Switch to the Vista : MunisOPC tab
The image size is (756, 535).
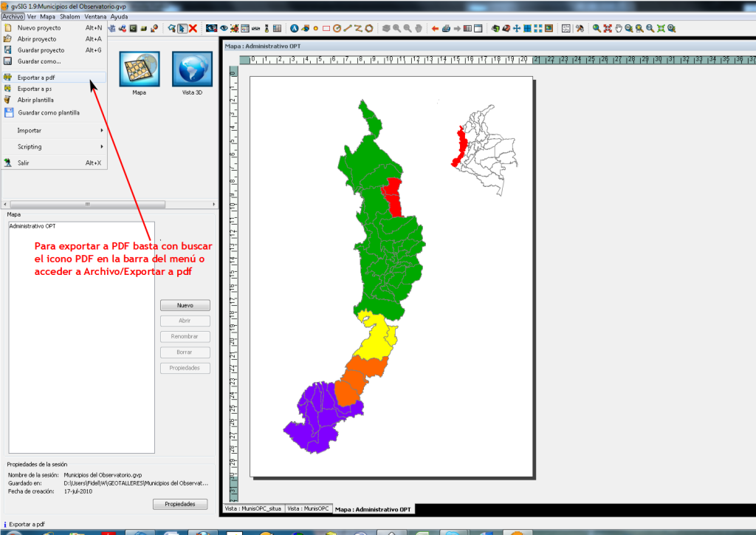pyautogui.click(x=309, y=508)
